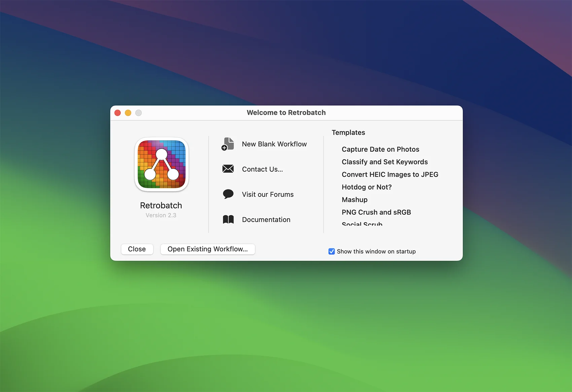Choose the Mashup template
Screen dimensions: 572x392
355,200
